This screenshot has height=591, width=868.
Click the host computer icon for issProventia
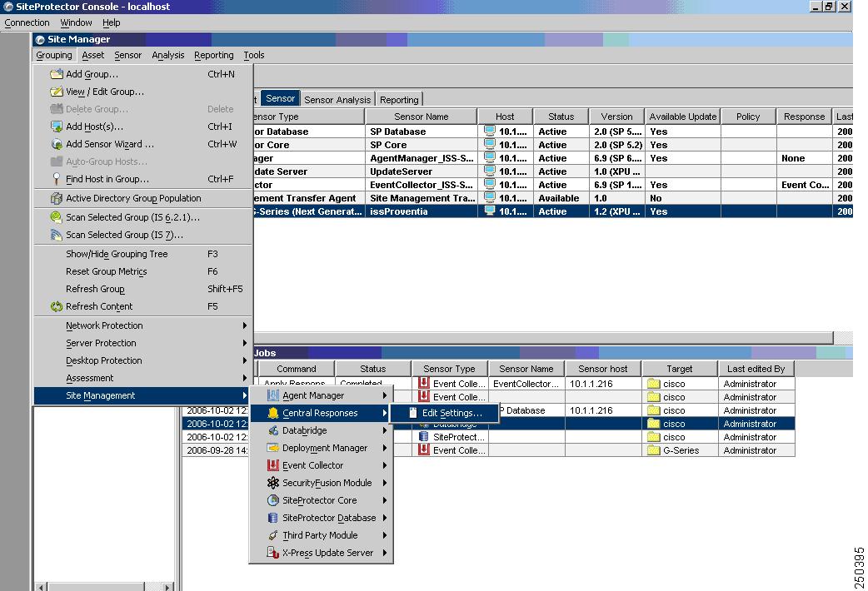[x=489, y=211]
